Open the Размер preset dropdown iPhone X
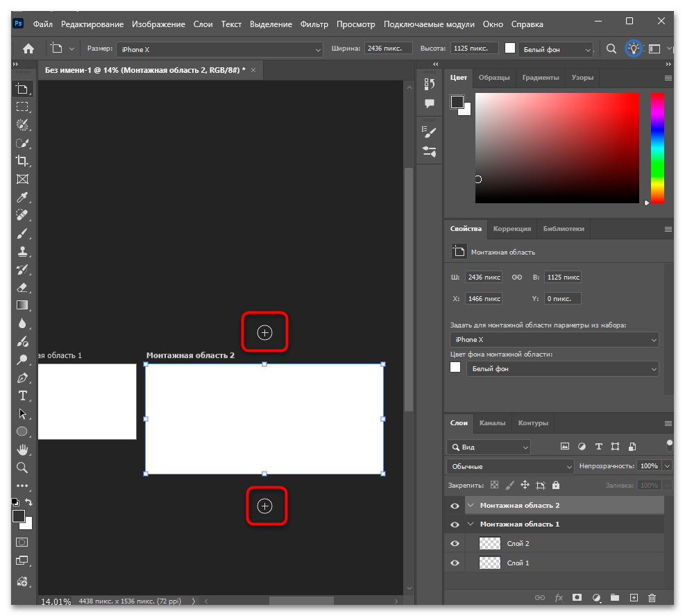Viewport: 685px width, 616px height. (x=219, y=49)
